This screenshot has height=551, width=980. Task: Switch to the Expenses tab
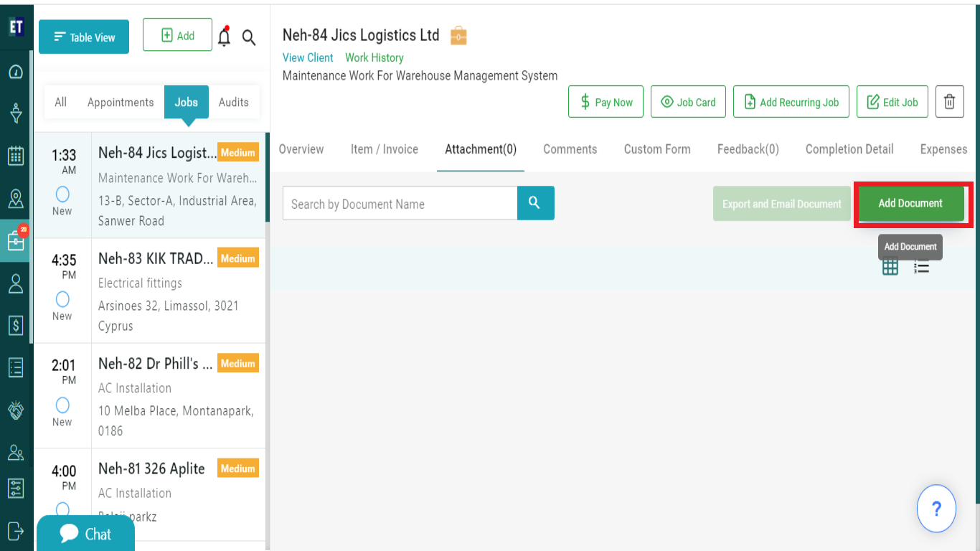pos(944,149)
